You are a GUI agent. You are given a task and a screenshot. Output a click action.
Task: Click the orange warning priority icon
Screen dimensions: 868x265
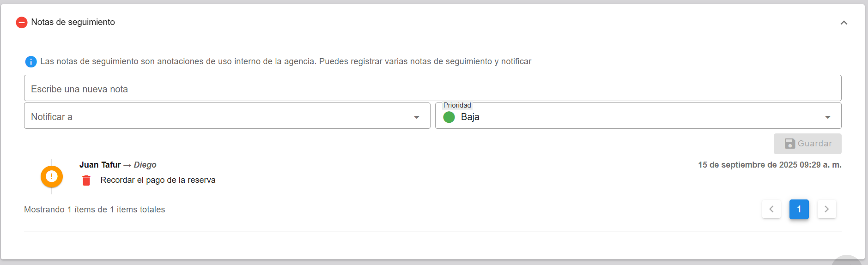click(52, 176)
